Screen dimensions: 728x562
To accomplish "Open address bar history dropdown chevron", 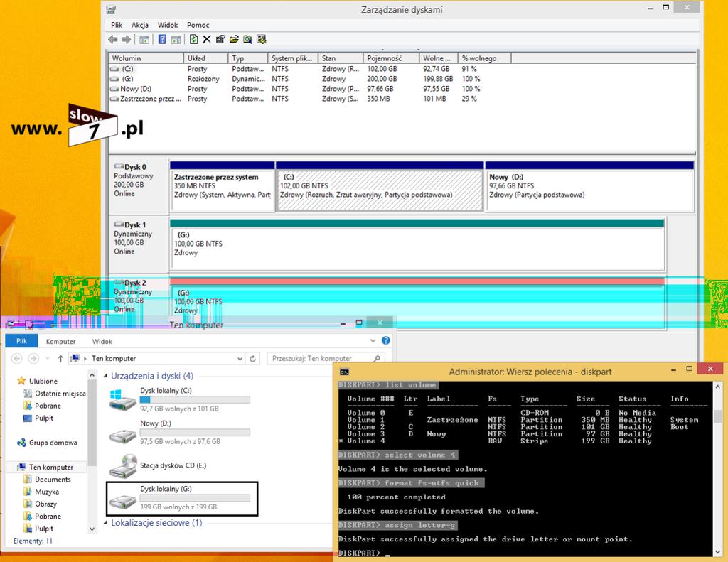I will pyautogui.click(x=240, y=359).
